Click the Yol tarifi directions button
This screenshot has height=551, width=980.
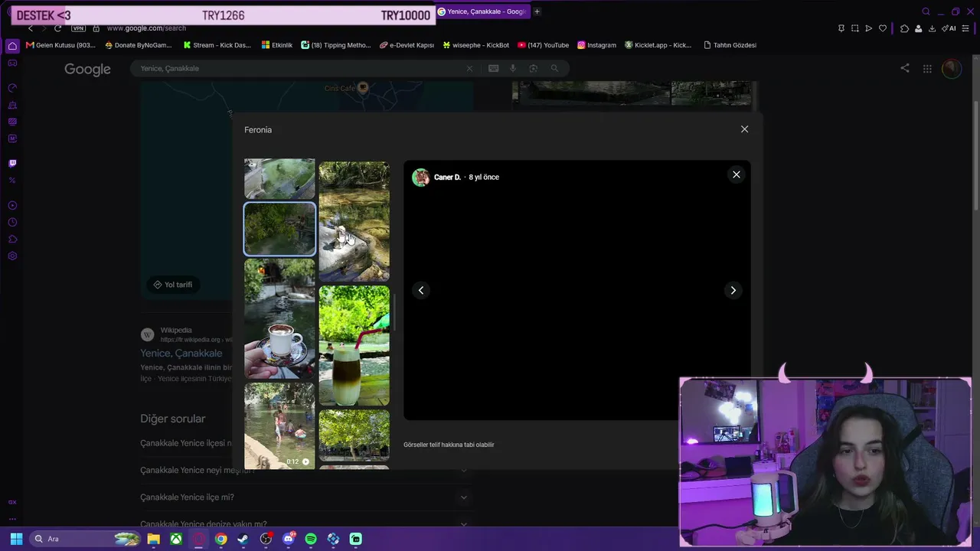pos(172,285)
